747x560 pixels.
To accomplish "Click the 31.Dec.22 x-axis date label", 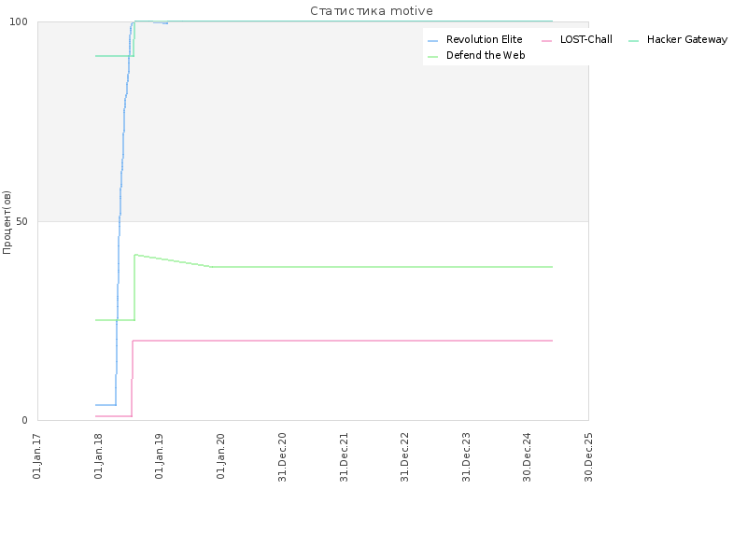I will pyautogui.click(x=404, y=457).
